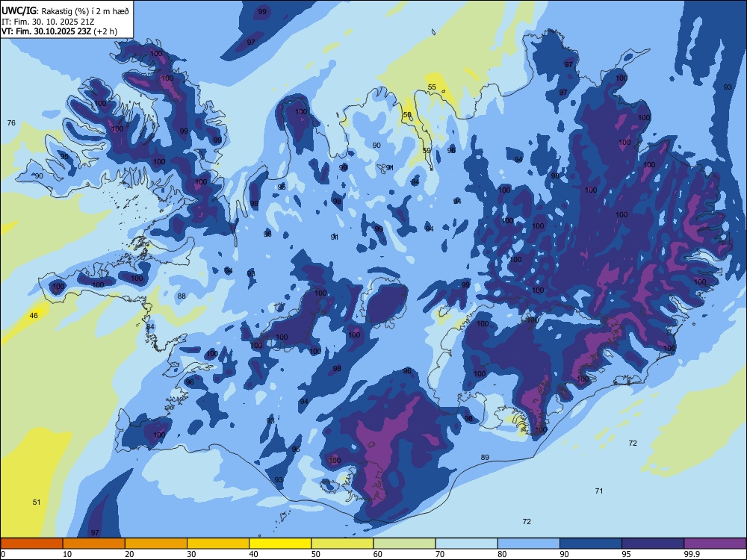Click the 'VT: Fim. 30.10.2025 23Z (+2 h)' line
The image size is (747, 560).
point(59,31)
